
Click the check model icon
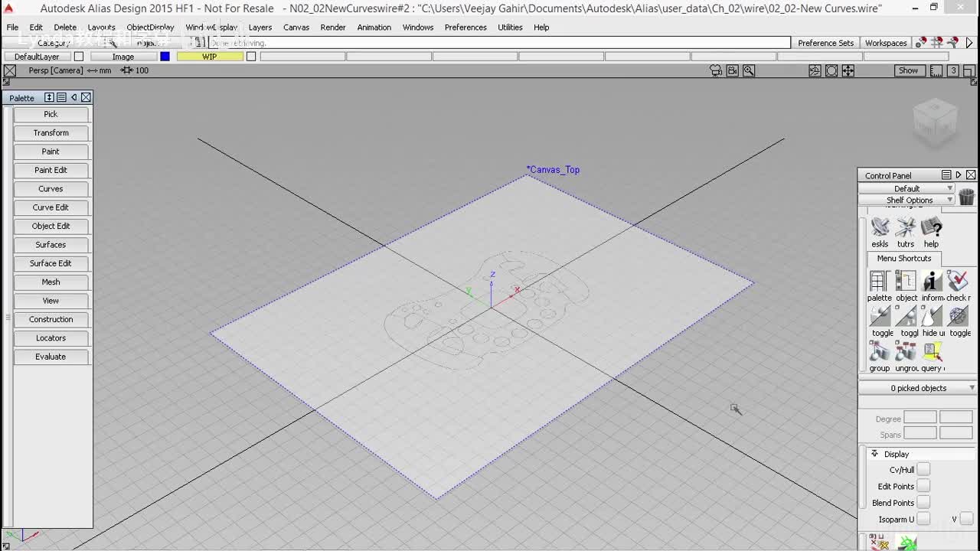[x=958, y=281]
